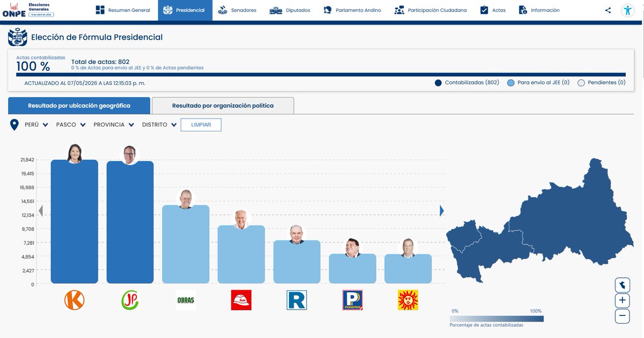Expand the DISTRITO dropdown
The width and height of the screenshot is (644, 338).
point(159,124)
